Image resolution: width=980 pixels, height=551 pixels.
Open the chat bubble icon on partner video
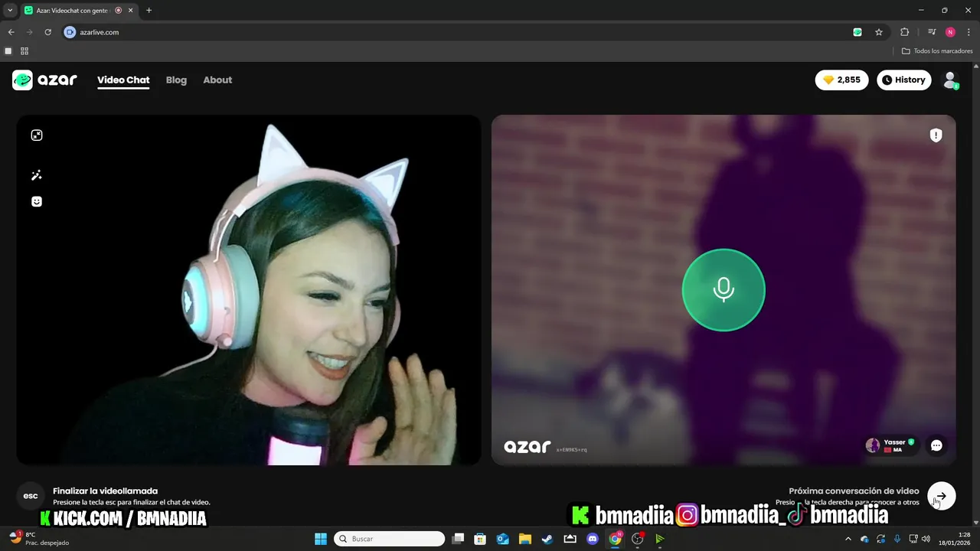pos(936,445)
